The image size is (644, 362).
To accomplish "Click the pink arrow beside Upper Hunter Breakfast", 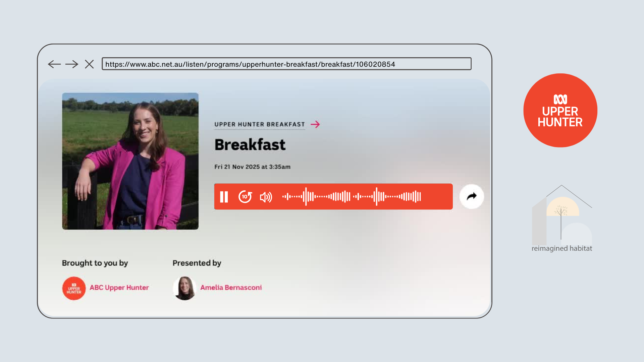I will (315, 124).
